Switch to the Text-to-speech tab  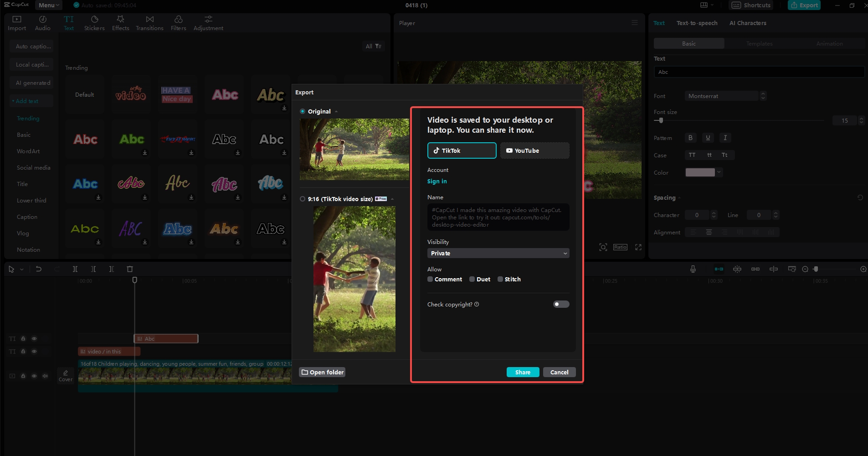click(697, 23)
